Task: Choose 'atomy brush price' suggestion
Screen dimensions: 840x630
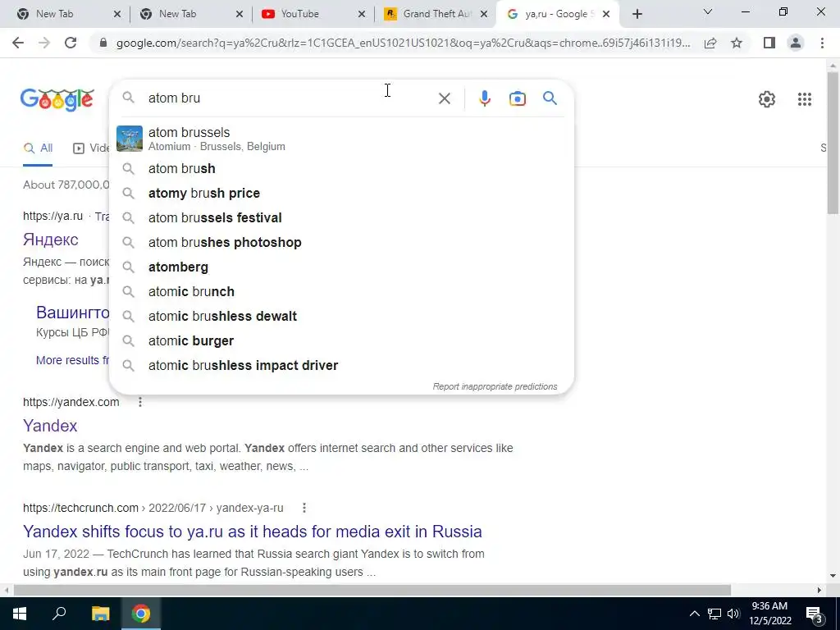Action: tap(341, 194)
